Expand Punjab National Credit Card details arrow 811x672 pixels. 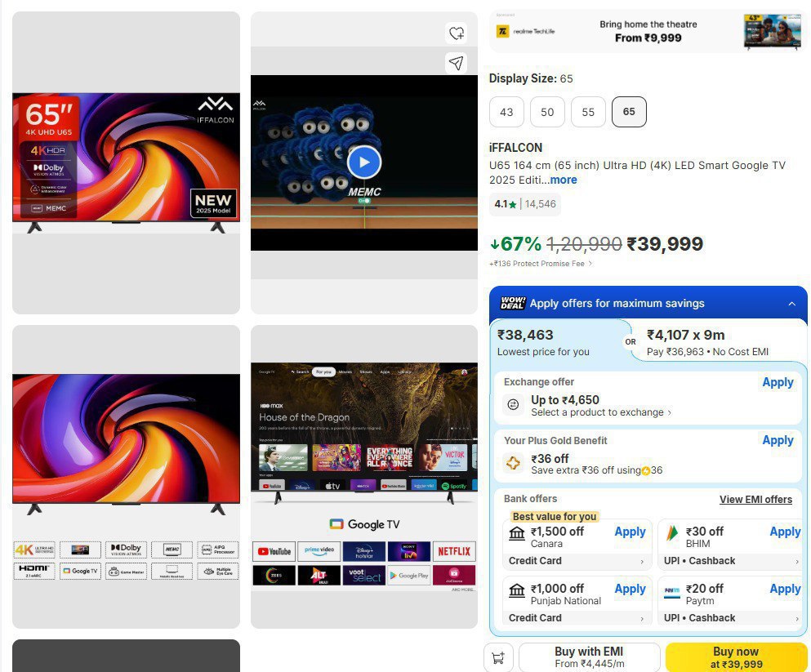pyautogui.click(x=642, y=619)
